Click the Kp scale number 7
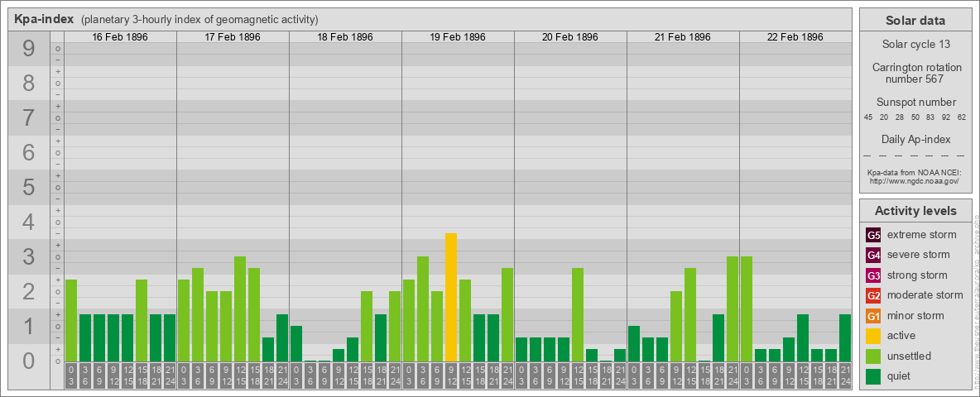This screenshot has height=397, width=980. [x=29, y=117]
